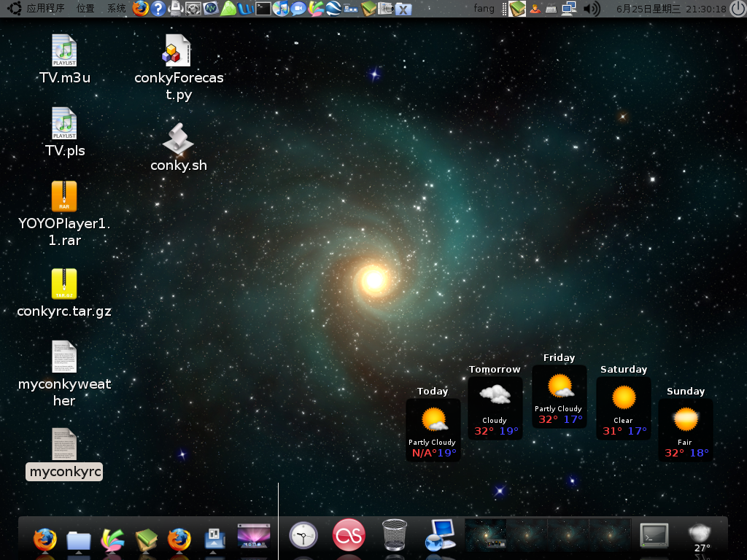The height and width of the screenshot is (560, 747).
Task: Switch to second workspace thumbnail in dock
Action: coord(527,534)
